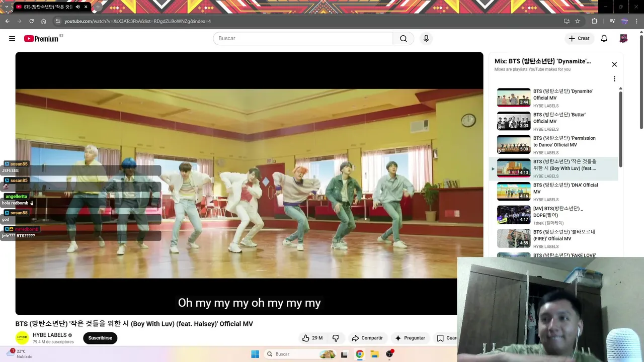Open the install/cast icon in address bar
Screen dimensions: 644x362
pyautogui.click(x=567, y=21)
